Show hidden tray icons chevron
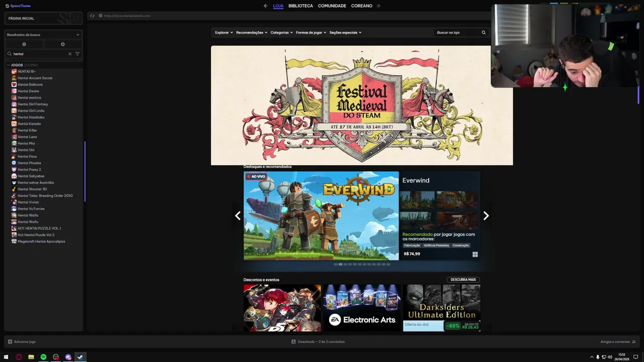Viewport: 644px width, 362px height. [x=592, y=357]
